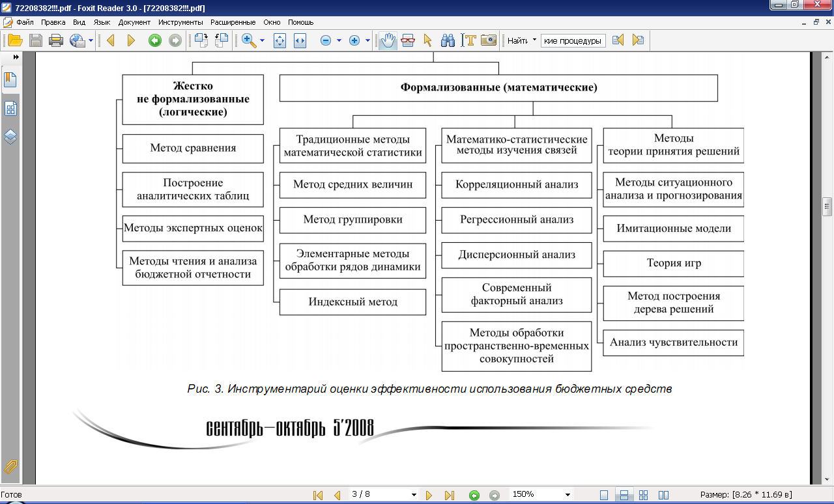
Task: Find the previous search result
Action: (x=618, y=40)
